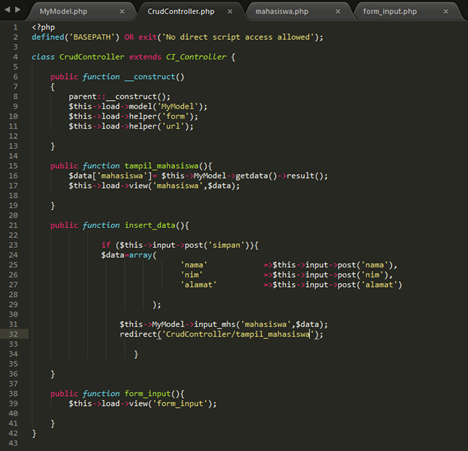Click the left tab navigation arrow
468x451 pixels.
(7, 10)
